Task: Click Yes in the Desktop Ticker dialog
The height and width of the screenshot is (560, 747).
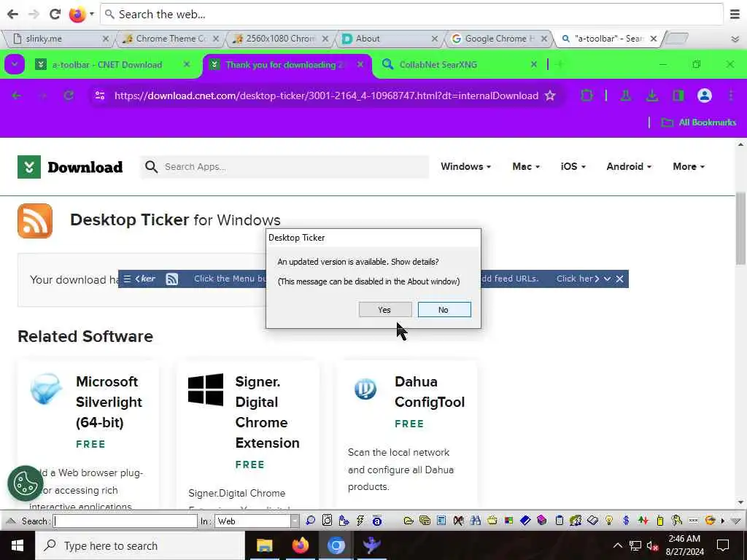Action: tap(385, 309)
